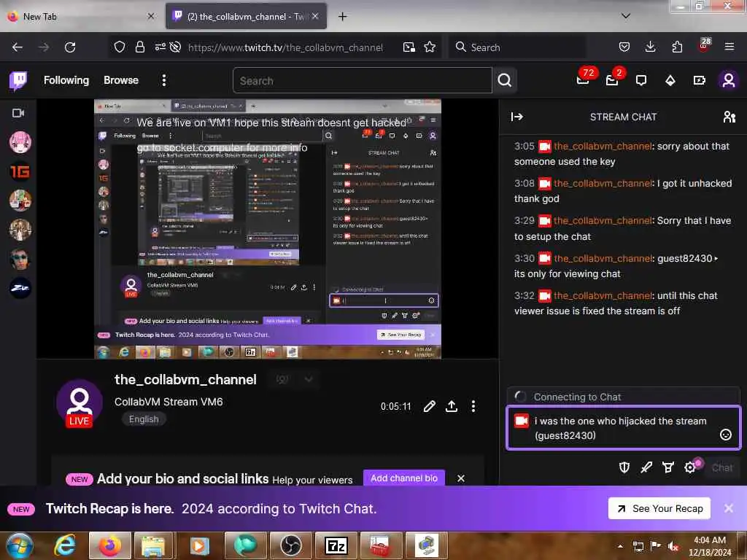747x560 pixels.
Task: Open the Following page in Twitch
Action: [66, 80]
